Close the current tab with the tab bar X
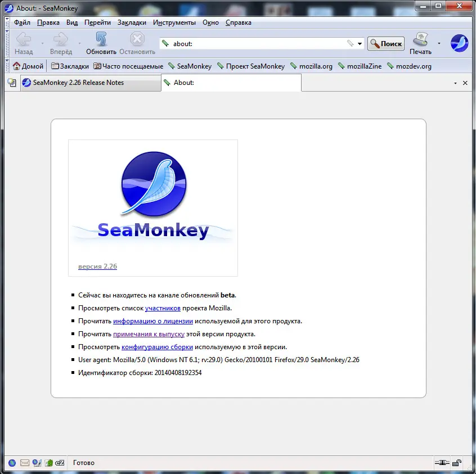The image size is (476, 474). pyautogui.click(x=465, y=83)
